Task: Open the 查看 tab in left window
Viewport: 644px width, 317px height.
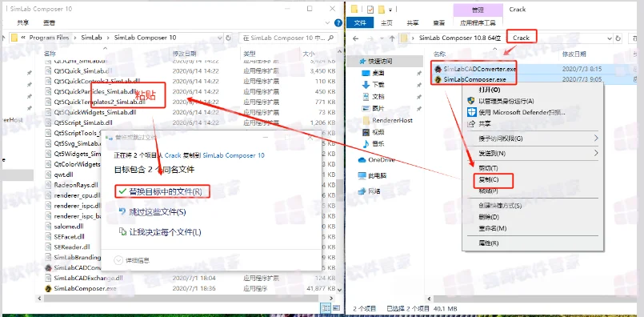Action: click(50, 23)
